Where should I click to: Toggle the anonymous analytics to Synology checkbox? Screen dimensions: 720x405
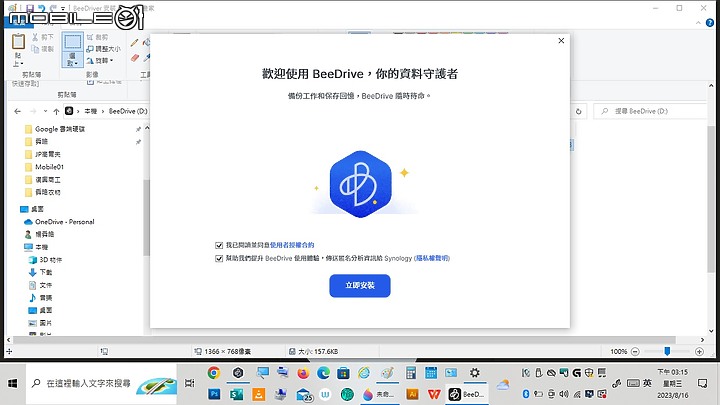(x=219, y=259)
